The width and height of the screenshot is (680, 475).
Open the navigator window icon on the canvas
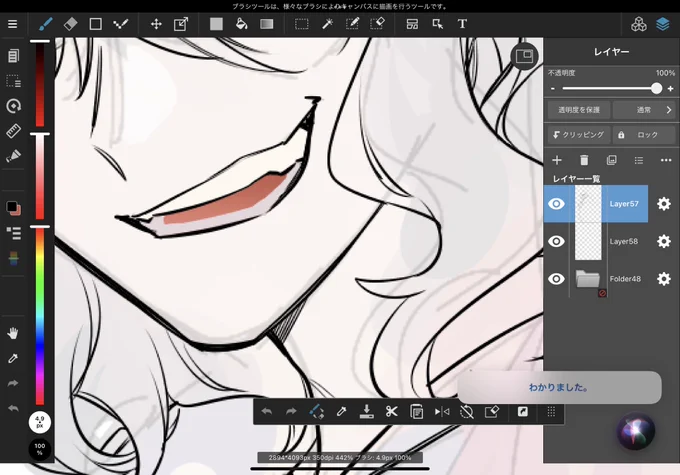coord(524,56)
